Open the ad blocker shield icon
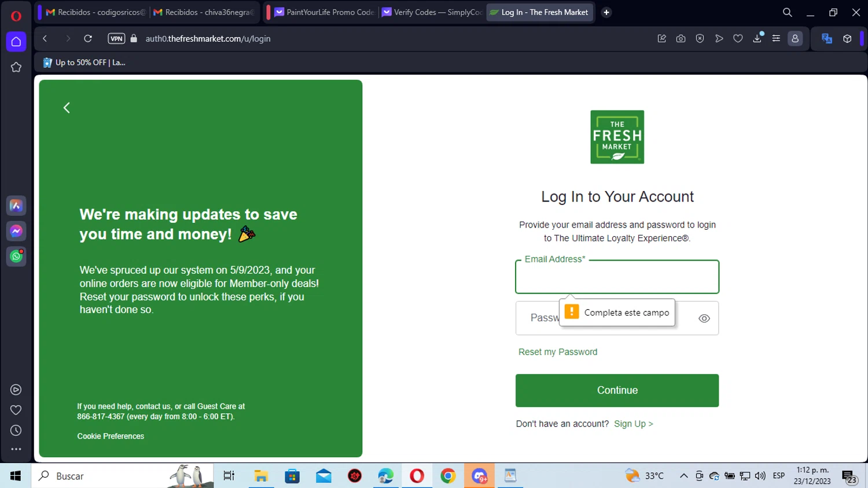This screenshot has height=488, width=868. (x=700, y=39)
